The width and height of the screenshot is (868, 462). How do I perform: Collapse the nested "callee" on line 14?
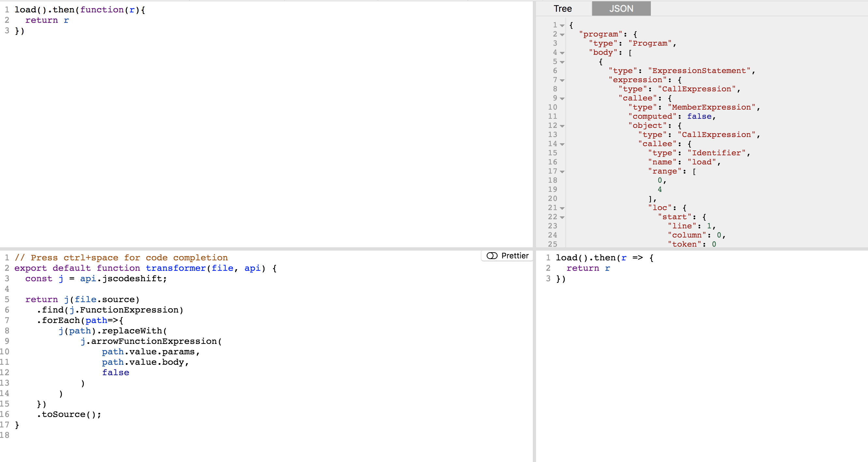(562, 144)
